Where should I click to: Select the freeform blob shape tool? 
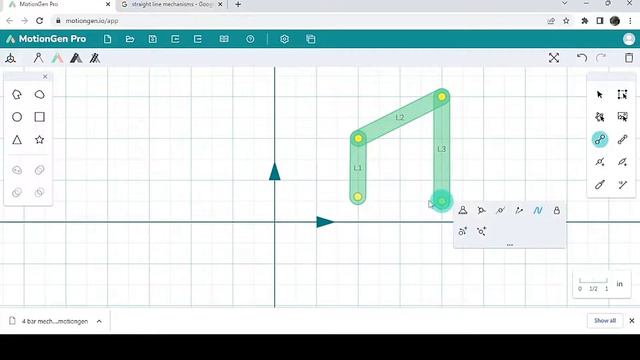coord(40,95)
